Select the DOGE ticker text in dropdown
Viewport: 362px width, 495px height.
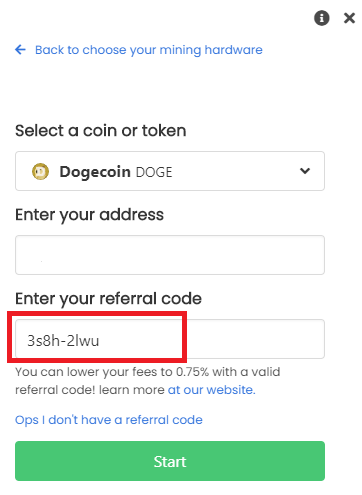click(154, 172)
